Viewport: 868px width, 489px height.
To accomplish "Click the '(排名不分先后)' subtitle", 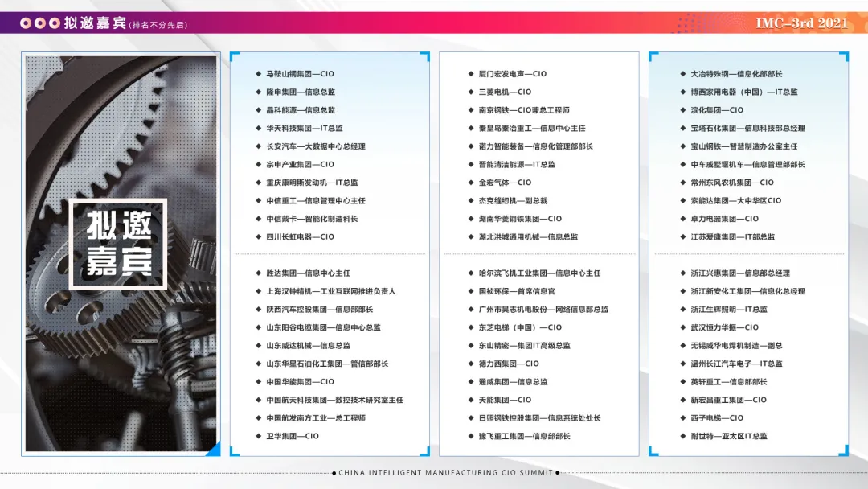I will point(158,25).
